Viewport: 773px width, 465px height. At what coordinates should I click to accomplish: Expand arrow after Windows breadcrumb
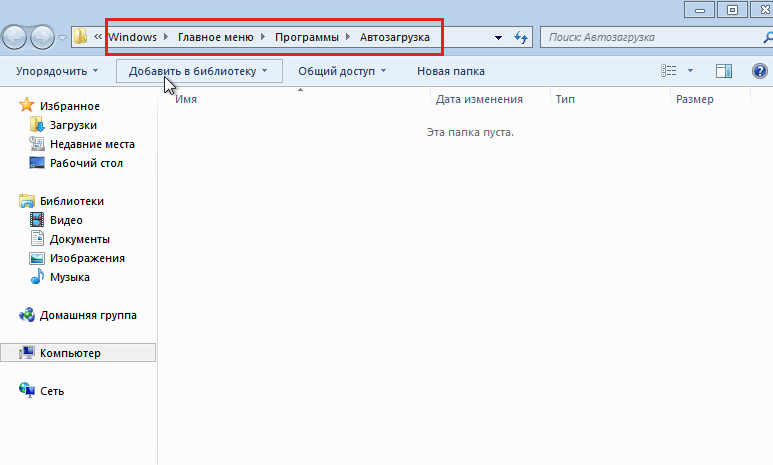166,37
